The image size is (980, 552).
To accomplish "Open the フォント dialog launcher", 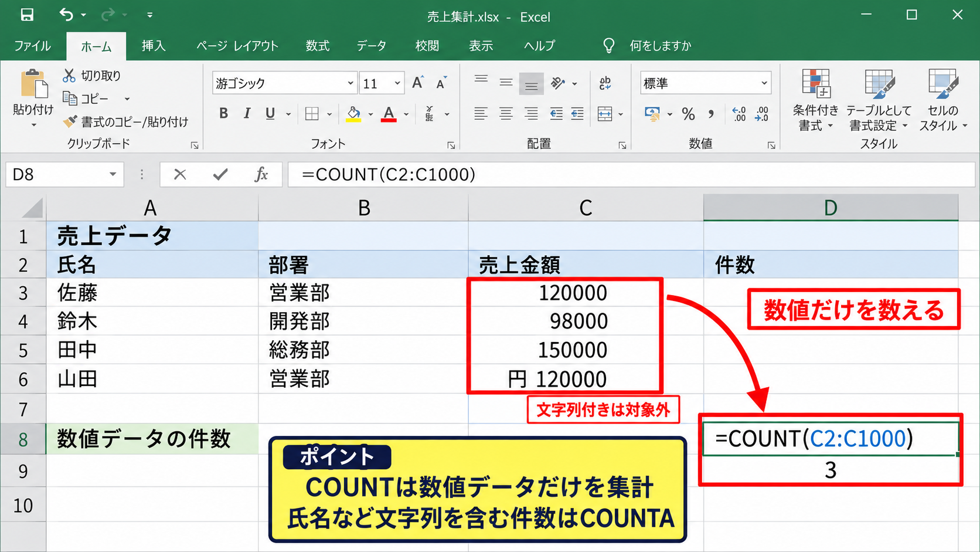I will pyautogui.click(x=451, y=145).
